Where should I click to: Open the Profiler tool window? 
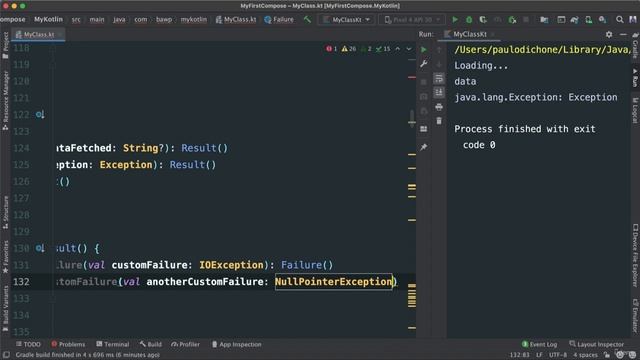pos(186,344)
